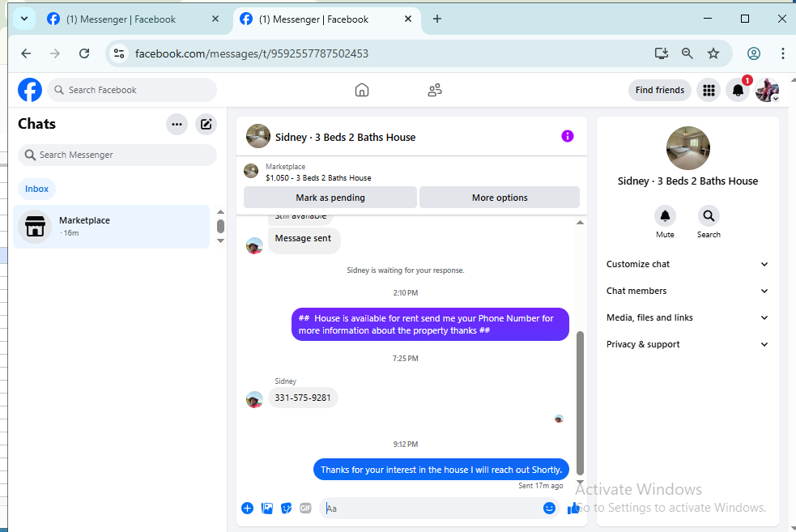Image resolution: width=796 pixels, height=532 pixels.
Task: Open the Facebook Home icon
Action: click(361, 90)
